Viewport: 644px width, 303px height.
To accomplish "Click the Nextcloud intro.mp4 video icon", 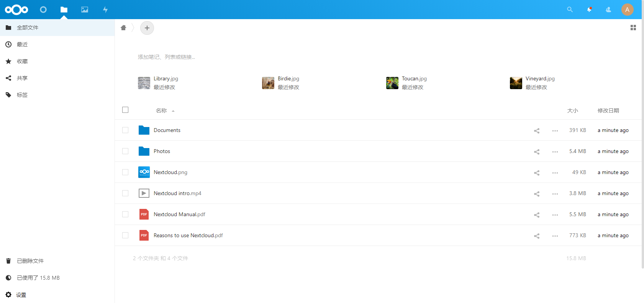I will pos(144,193).
